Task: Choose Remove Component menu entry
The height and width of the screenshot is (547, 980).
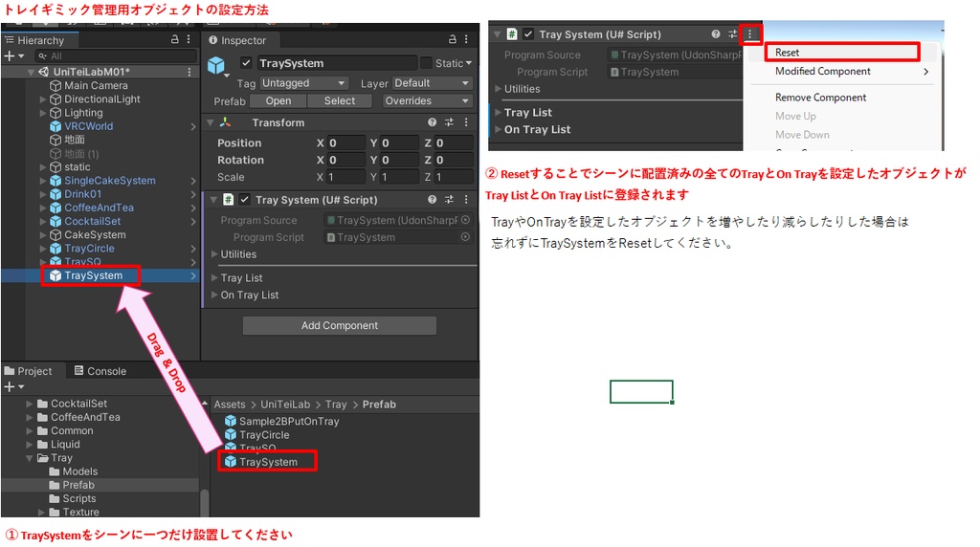Action: tap(820, 98)
